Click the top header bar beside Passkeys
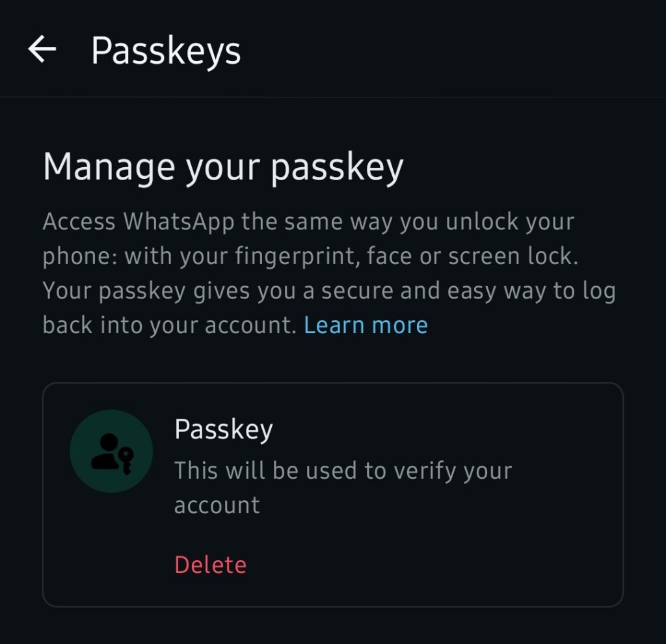Viewport: 666px width, 644px height. coord(450,49)
